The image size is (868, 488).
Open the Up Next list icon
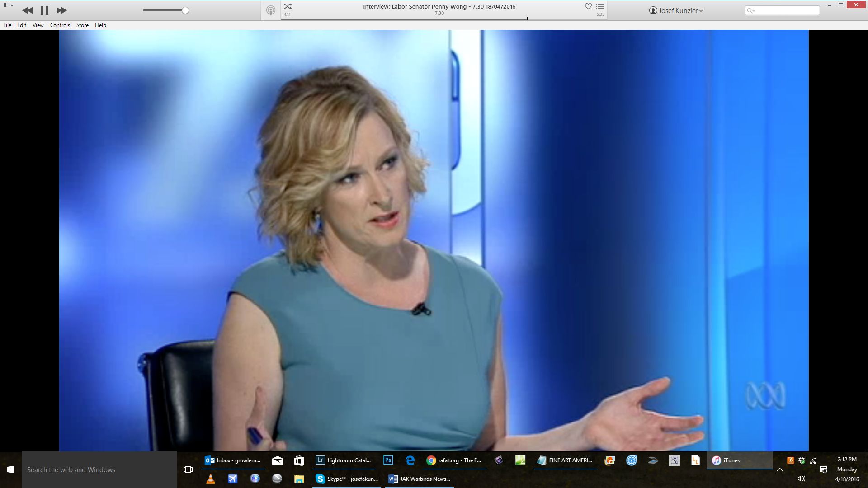tap(600, 6)
